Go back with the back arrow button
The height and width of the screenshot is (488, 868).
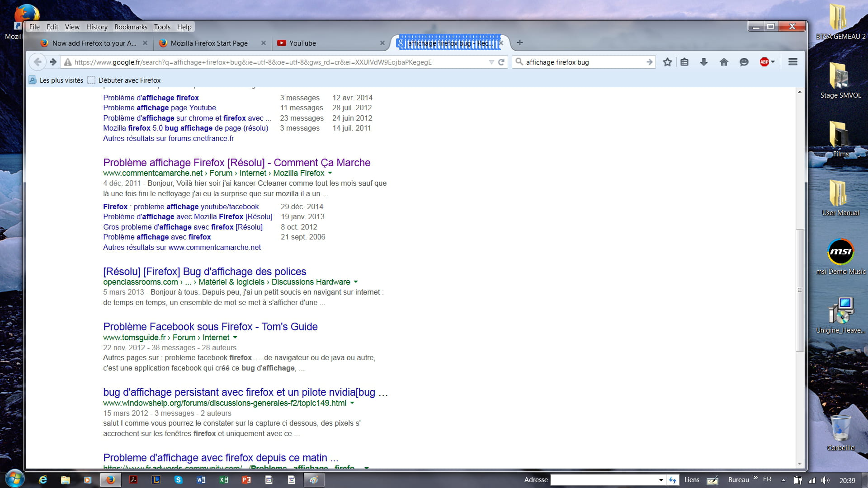[x=38, y=62]
